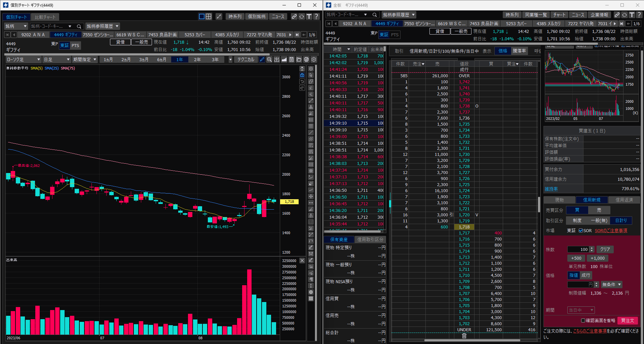
Task: Click the link windows chain icon in chart window
Action: 294,16
